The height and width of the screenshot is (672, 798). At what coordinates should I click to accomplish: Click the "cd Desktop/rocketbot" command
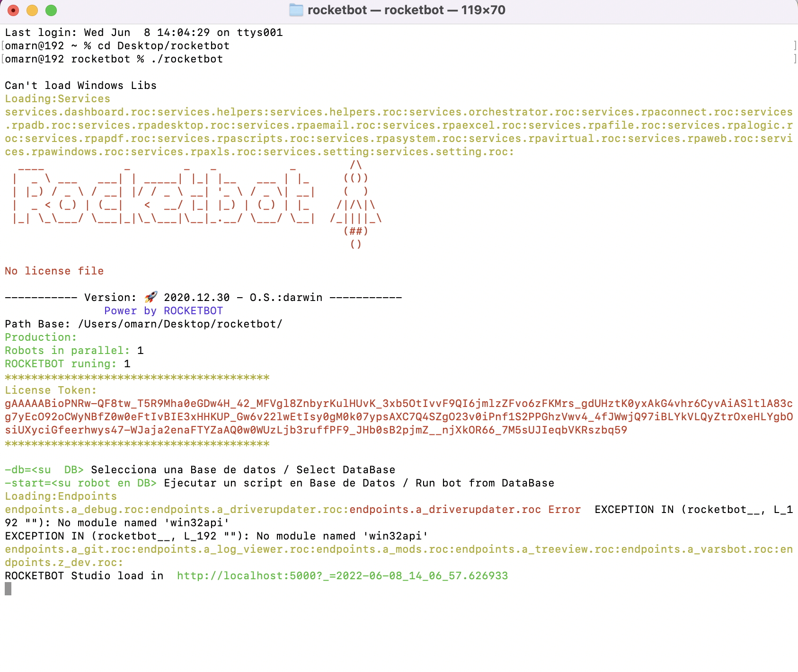[163, 46]
